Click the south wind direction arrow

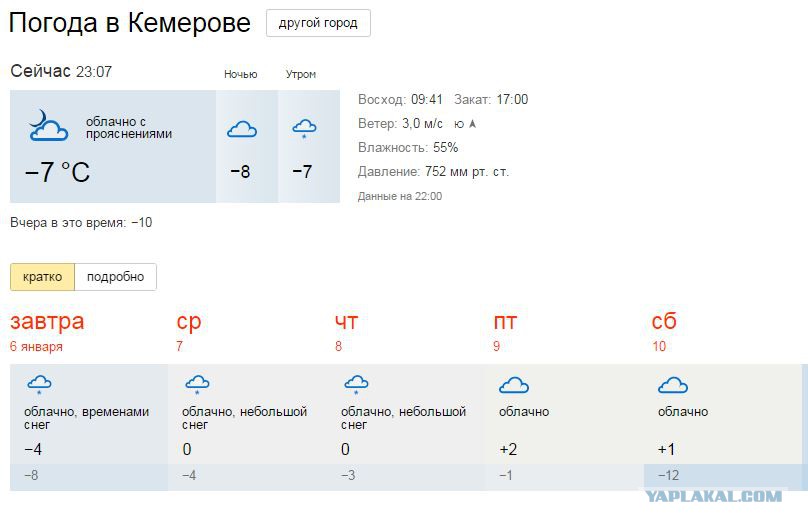[472, 124]
